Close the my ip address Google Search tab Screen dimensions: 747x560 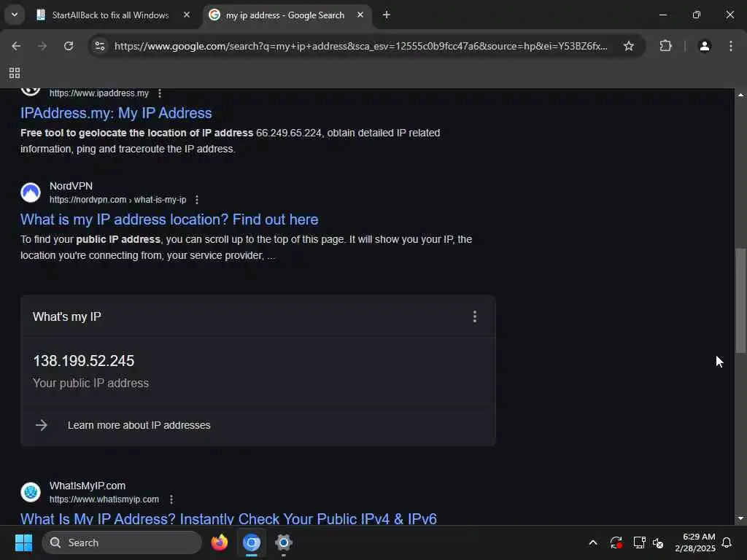click(x=360, y=15)
